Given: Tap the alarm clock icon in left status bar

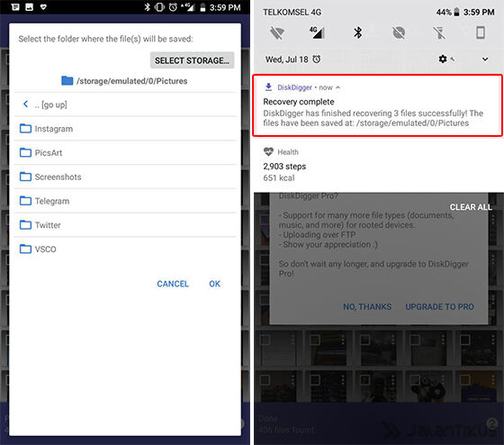Looking at the screenshot, I should click(173, 7).
